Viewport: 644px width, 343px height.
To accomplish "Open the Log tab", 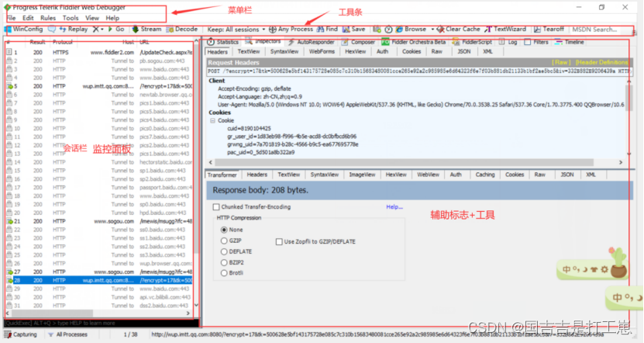I will [508, 42].
